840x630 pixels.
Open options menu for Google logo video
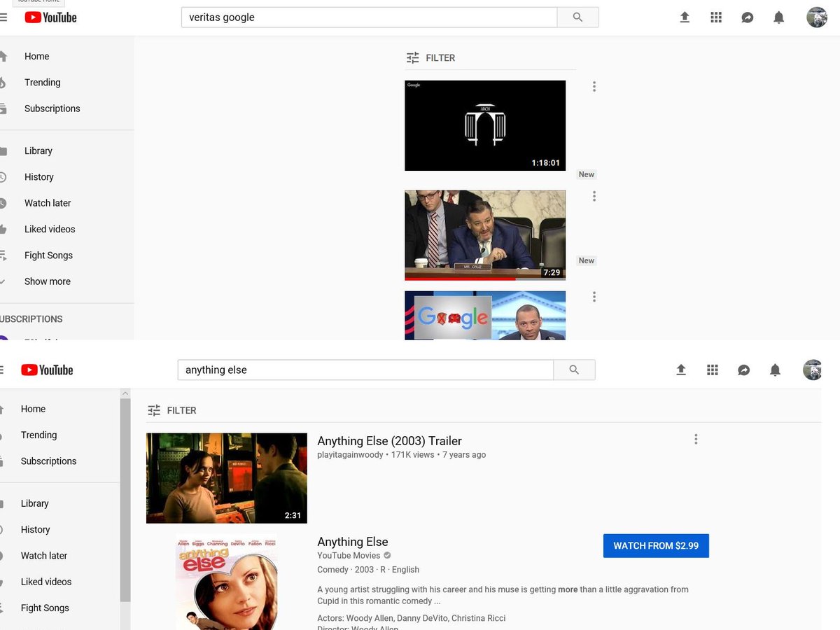594,297
